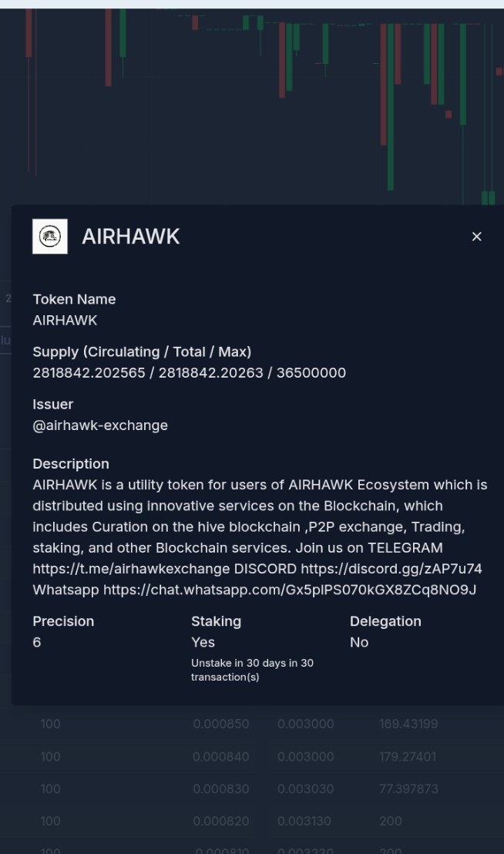
Task: Click tall green candlestick in chart
Action: pos(390,106)
